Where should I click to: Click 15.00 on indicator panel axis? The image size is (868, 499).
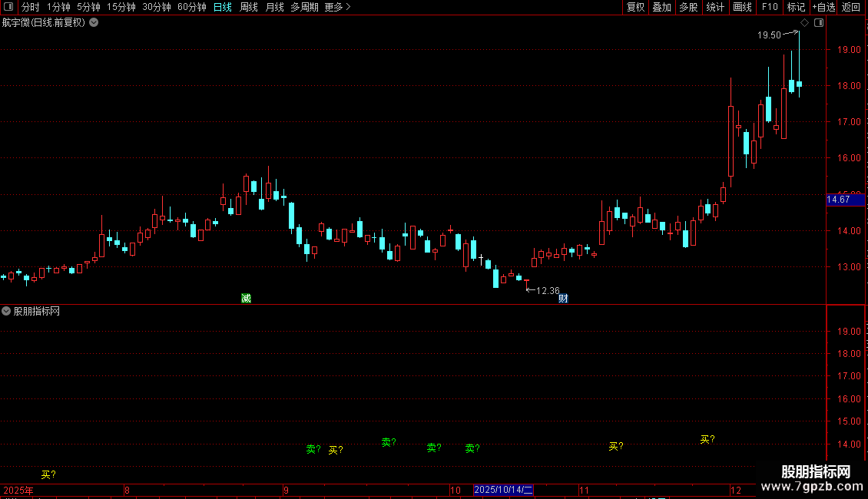(x=849, y=421)
